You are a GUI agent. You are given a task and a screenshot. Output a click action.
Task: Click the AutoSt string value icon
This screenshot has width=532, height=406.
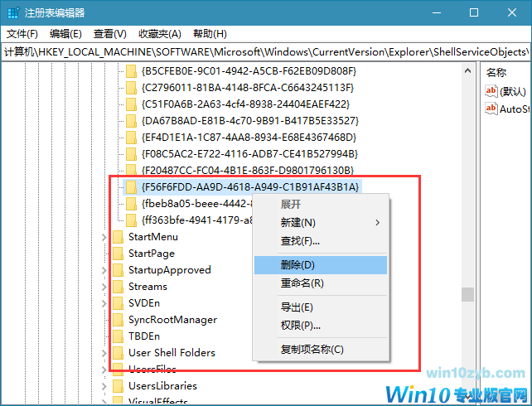(491, 109)
